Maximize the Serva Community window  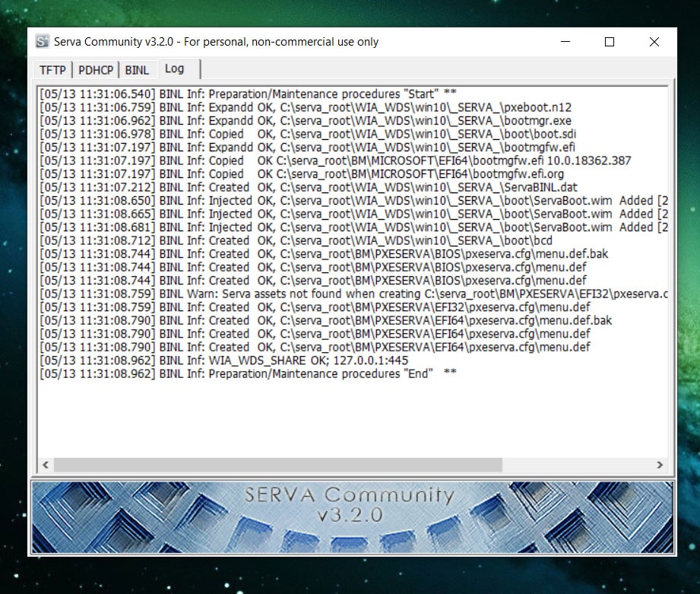[610, 42]
